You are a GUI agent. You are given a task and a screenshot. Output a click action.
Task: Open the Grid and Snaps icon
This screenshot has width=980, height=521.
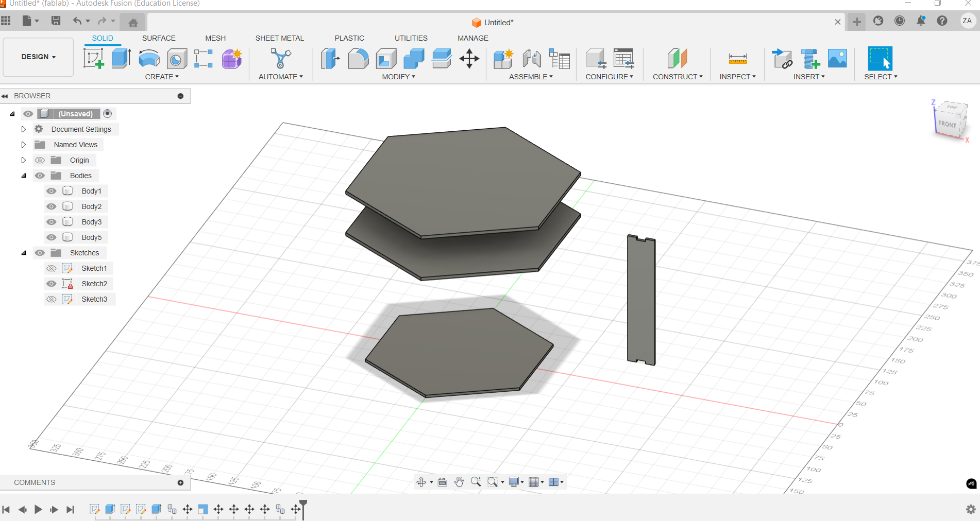pyautogui.click(x=534, y=482)
